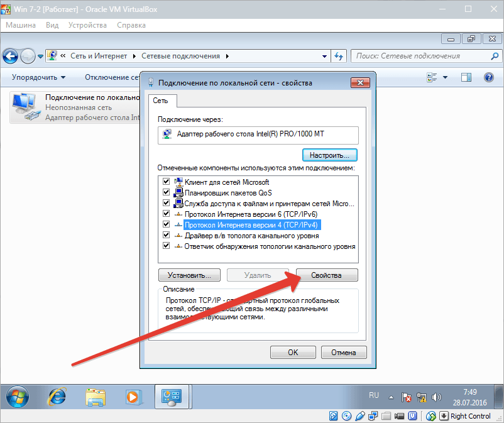
Task: Click the refresh button beside address bar
Action: pyautogui.click(x=339, y=56)
